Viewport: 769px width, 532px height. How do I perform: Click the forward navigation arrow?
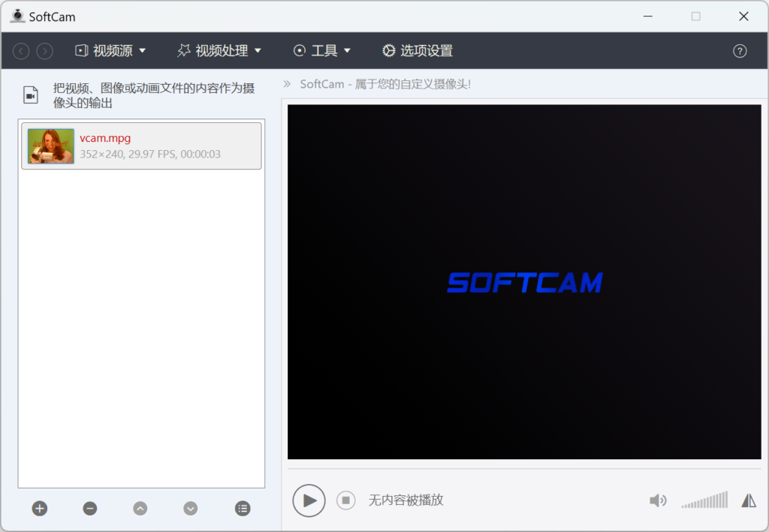pyautogui.click(x=44, y=50)
